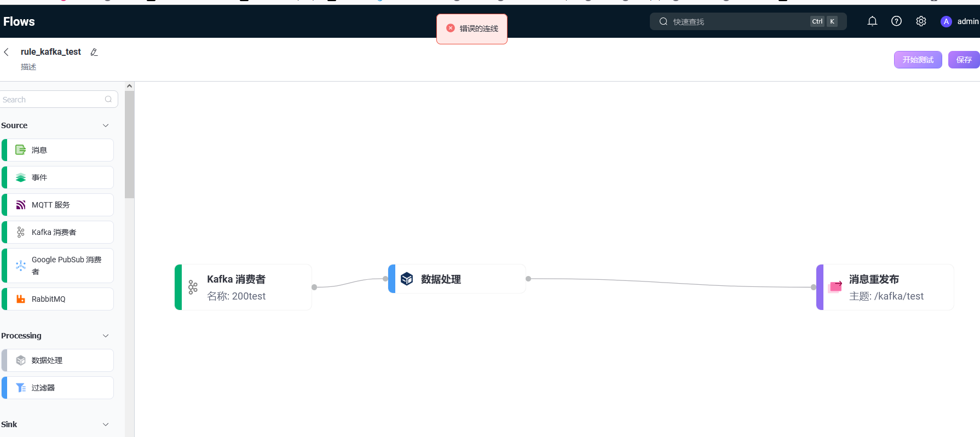This screenshot has height=437, width=980.
Task: Click the 数据处理 canvas node cube icon
Action: (x=407, y=279)
